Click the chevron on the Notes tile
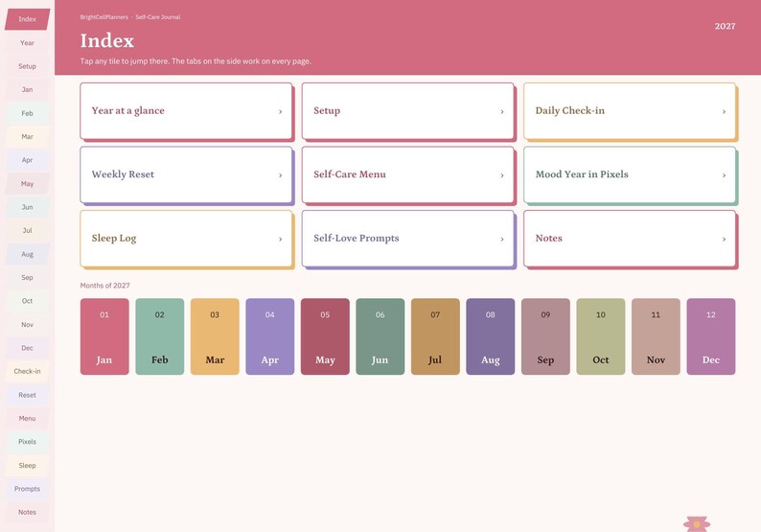The width and height of the screenshot is (761, 532). [724, 239]
